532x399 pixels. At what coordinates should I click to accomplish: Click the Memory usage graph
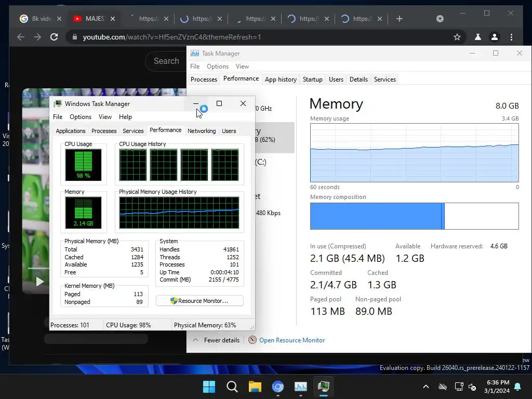coord(414,153)
